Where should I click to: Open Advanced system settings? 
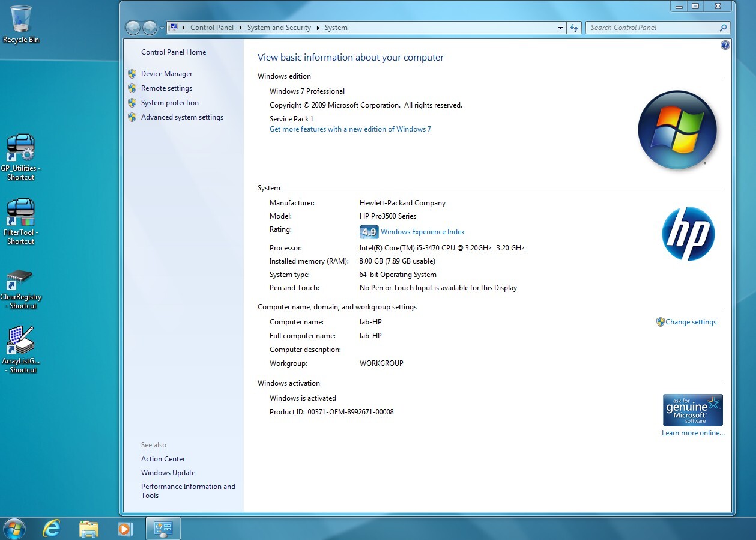(182, 117)
